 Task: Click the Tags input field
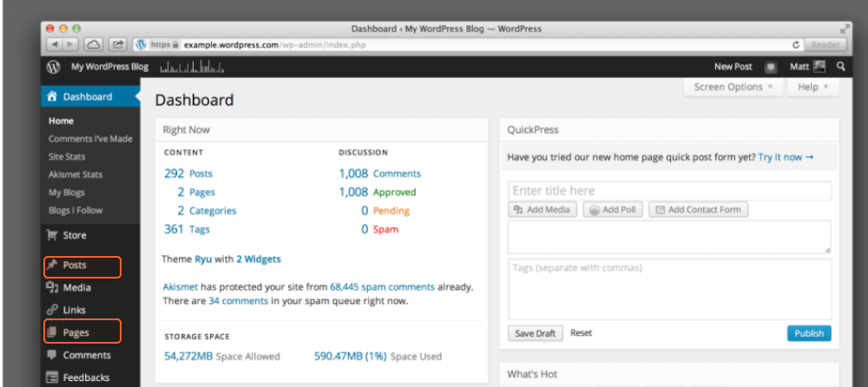point(670,290)
